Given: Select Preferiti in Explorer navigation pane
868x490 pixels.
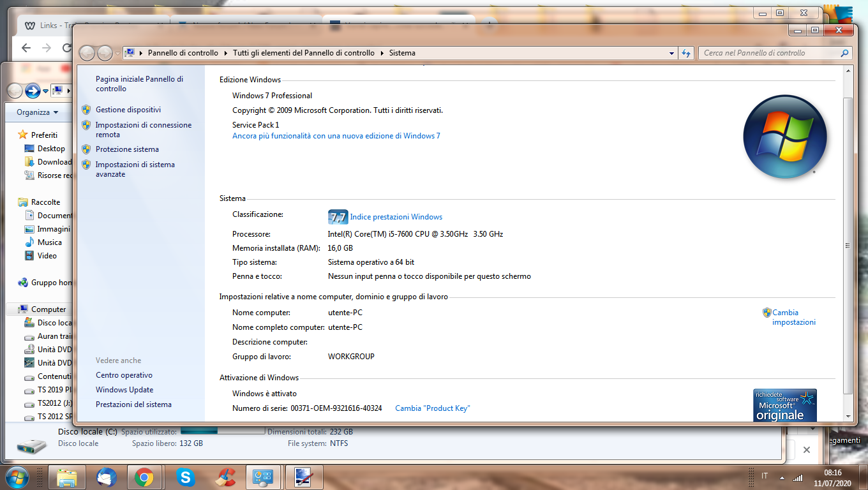Looking at the screenshot, I should click(x=44, y=135).
